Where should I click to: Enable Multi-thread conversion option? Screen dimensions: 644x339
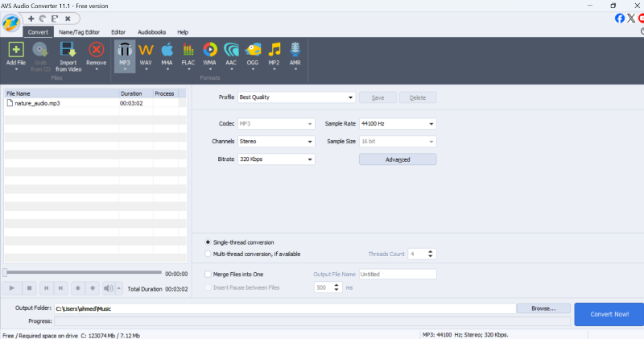(x=208, y=254)
